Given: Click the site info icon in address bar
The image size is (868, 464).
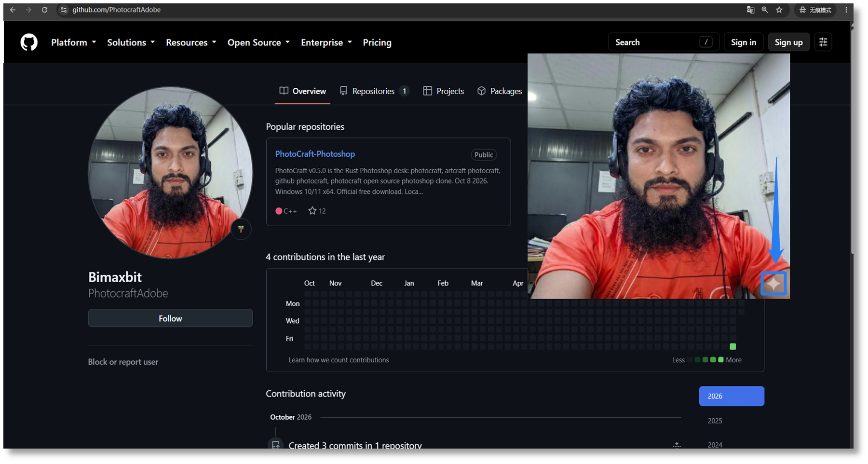Looking at the screenshot, I should pyautogui.click(x=64, y=10).
